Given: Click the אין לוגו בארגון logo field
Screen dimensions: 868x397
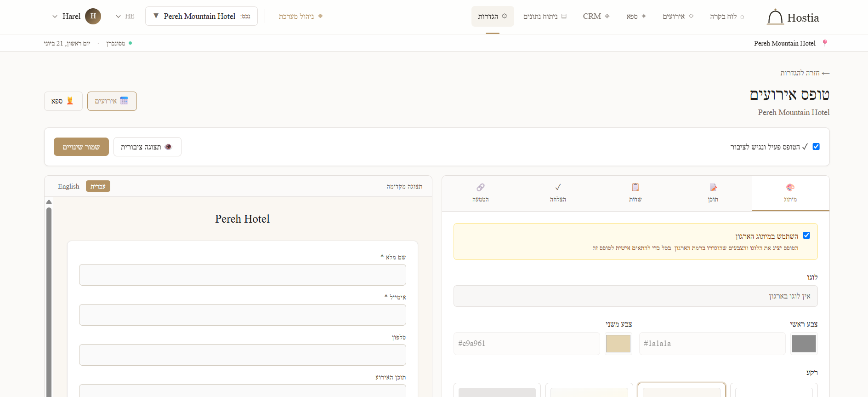Looking at the screenshot, I should coord(635,296).
